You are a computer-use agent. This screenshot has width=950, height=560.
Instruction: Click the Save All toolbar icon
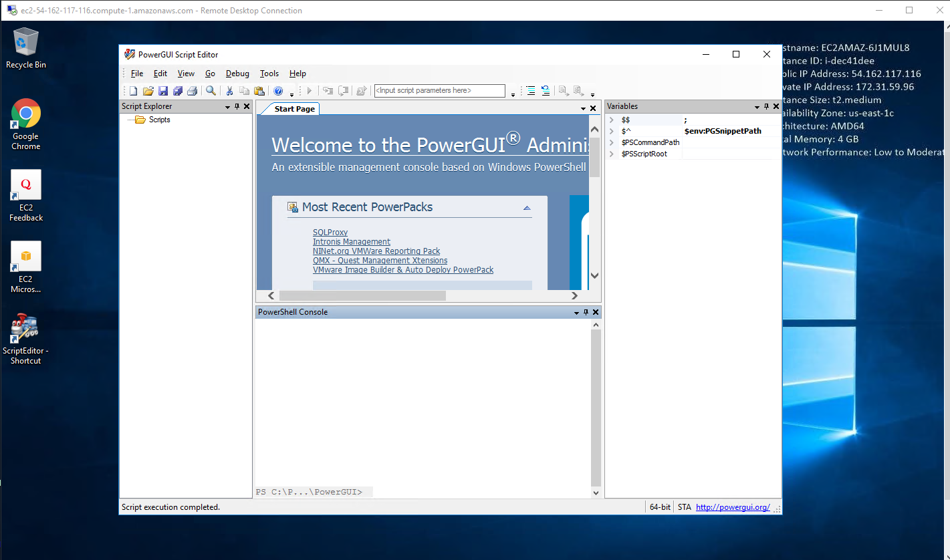[178, 91]
